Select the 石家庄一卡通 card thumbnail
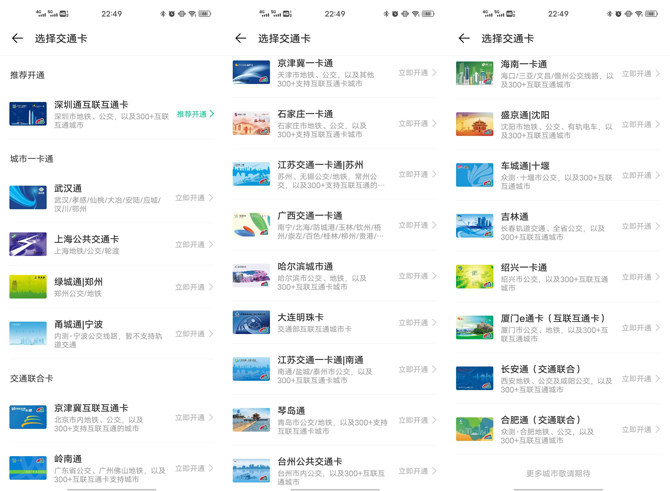670x491 pixels. tap(251, 123)
